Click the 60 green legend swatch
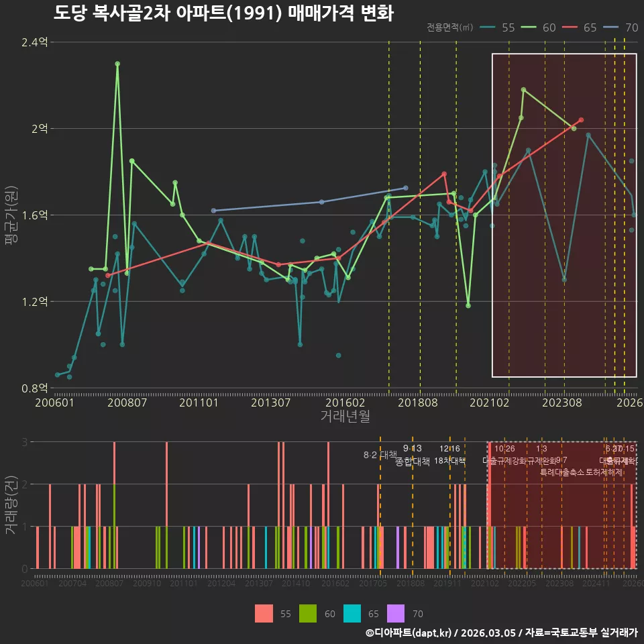This screenshot has height=644, width=644. 308,614
